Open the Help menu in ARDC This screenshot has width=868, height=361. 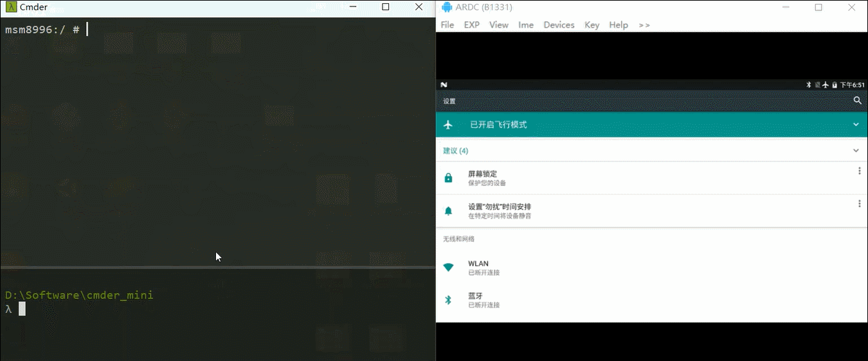point(619,24)
